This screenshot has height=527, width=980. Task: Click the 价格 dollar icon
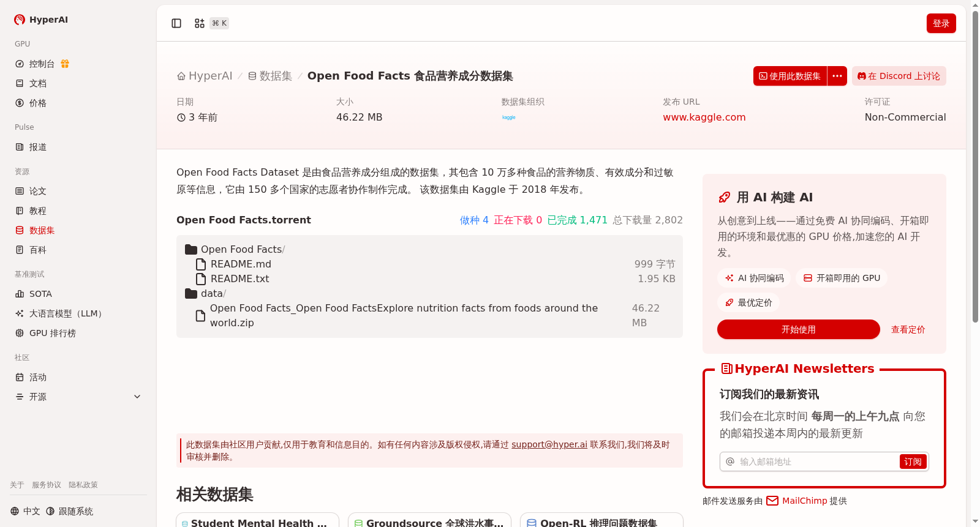(20, 103)
